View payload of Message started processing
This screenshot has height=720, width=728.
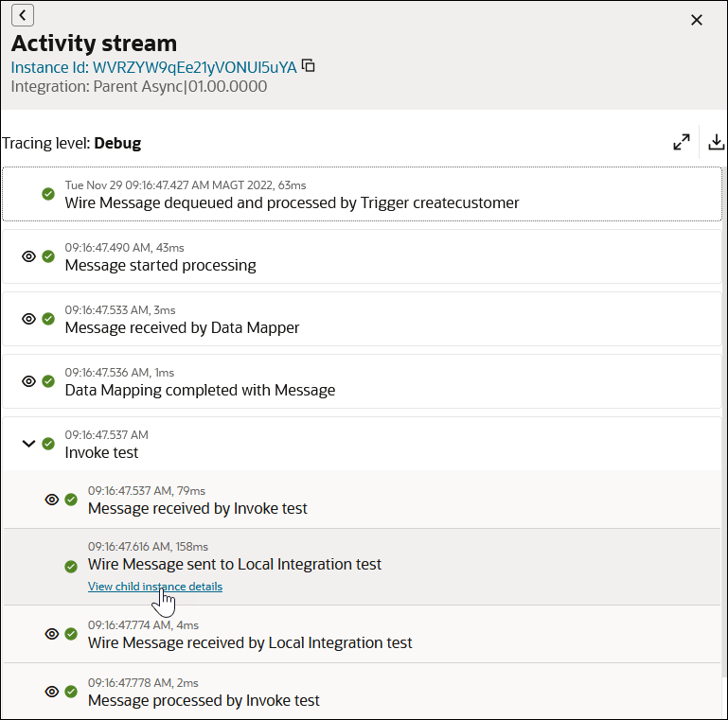tap(28, 256)
